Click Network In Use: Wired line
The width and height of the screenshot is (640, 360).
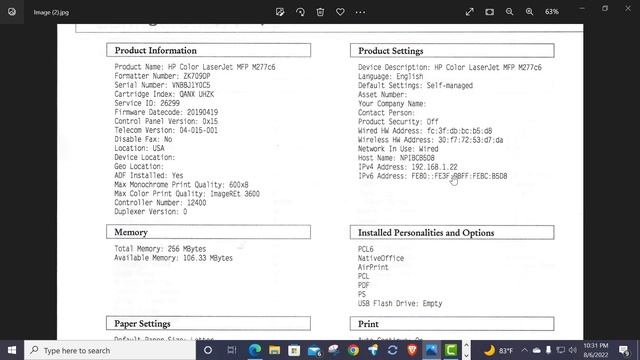point(398,149)
